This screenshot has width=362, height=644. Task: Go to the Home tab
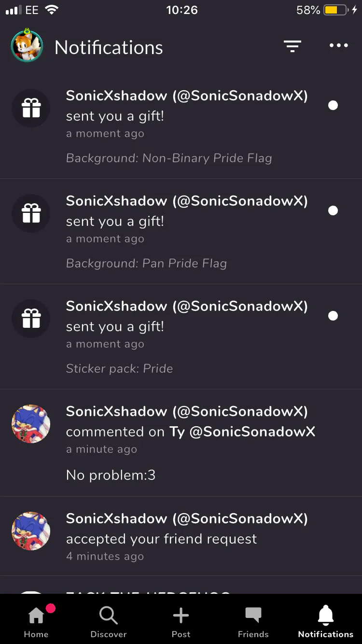[x=36, y=621]
